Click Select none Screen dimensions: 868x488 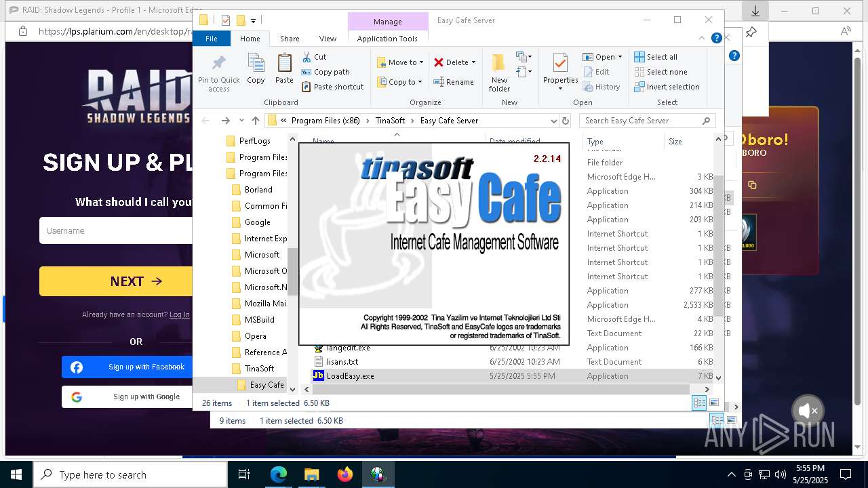click(x=660, y=72)
